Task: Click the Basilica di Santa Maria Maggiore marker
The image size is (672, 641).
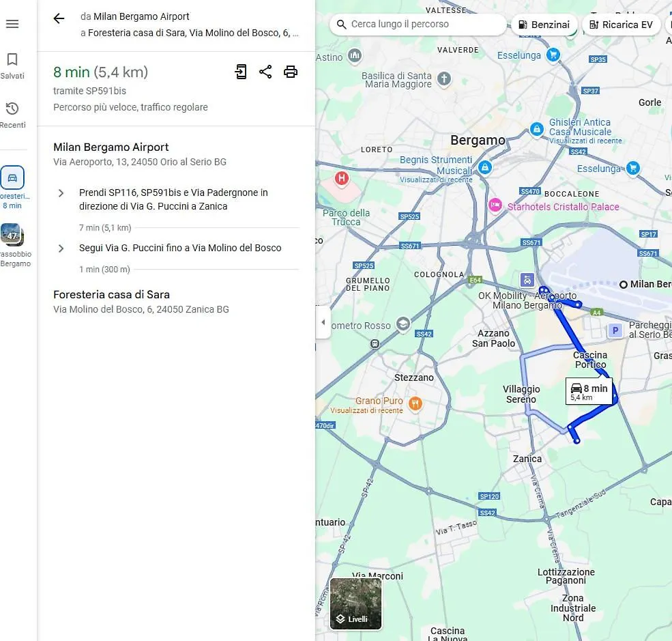Action: 444,79
